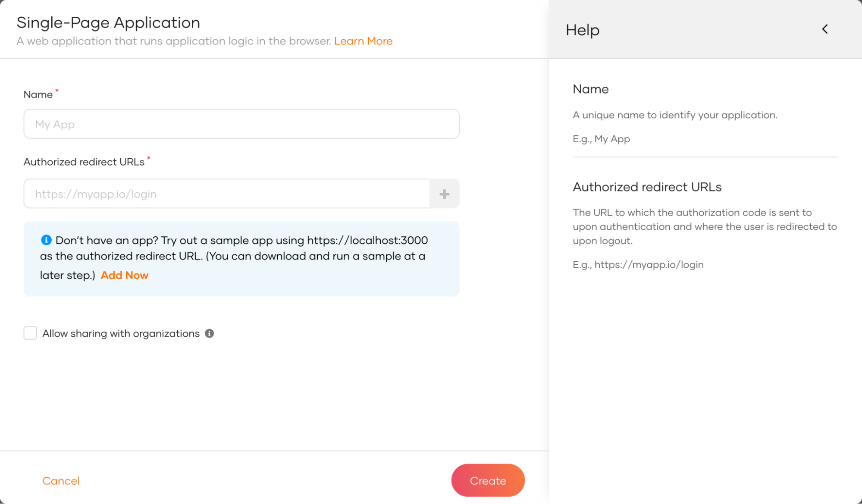Focus the Name input field
862x504 pixels.
[241, 124]
